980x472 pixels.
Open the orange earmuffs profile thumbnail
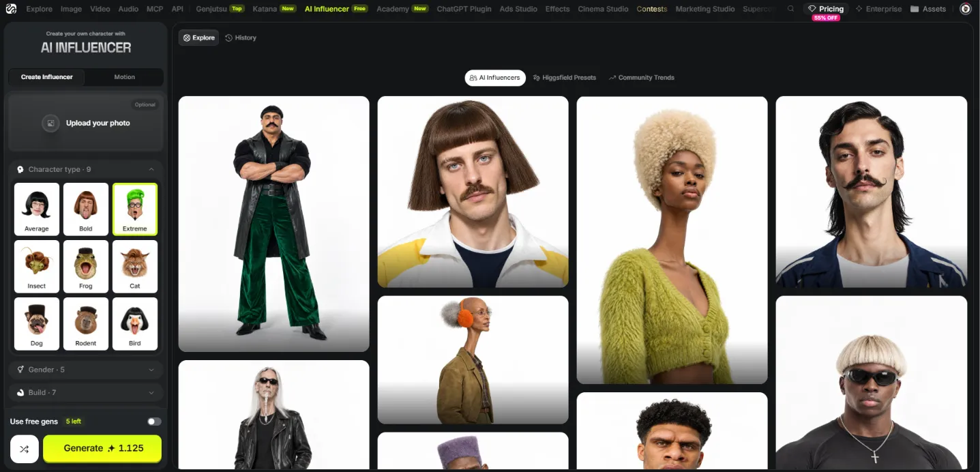click(x=473, y=359)
